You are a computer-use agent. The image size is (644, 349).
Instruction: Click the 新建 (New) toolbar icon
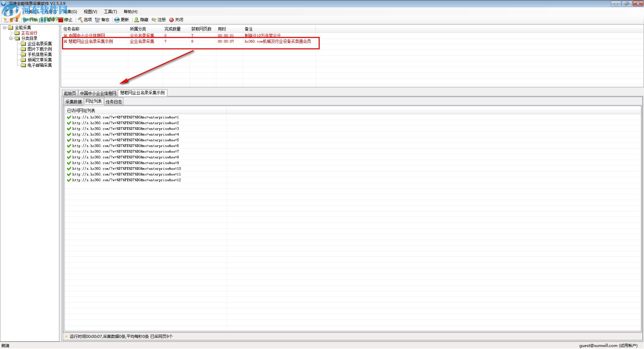[6, 20]
